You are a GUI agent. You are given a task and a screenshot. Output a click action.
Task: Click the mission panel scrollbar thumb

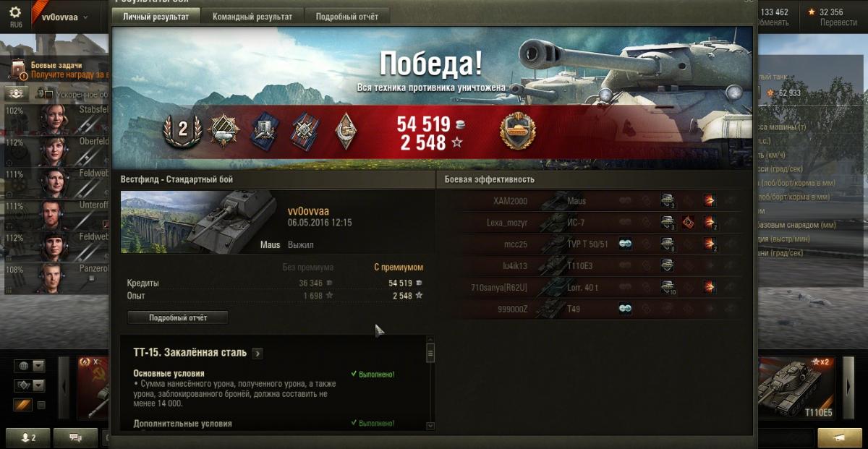coord(430,354)
